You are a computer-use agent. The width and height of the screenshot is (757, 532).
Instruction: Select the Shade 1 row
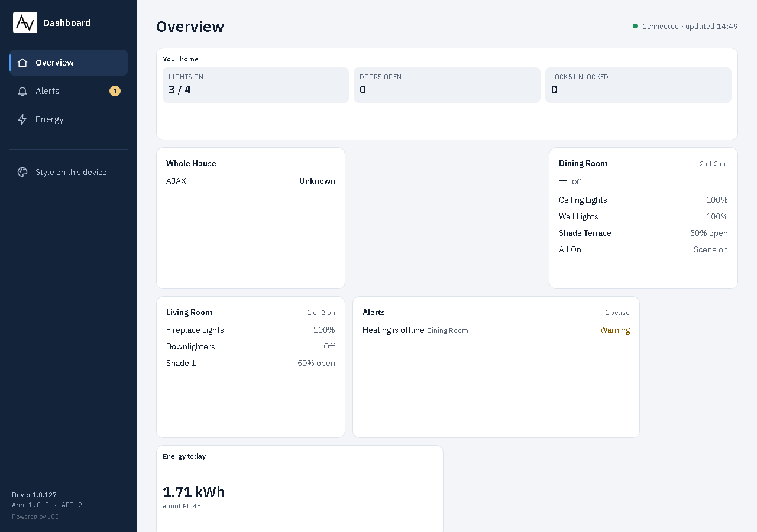pyautogui.click(x=251, y=363)
